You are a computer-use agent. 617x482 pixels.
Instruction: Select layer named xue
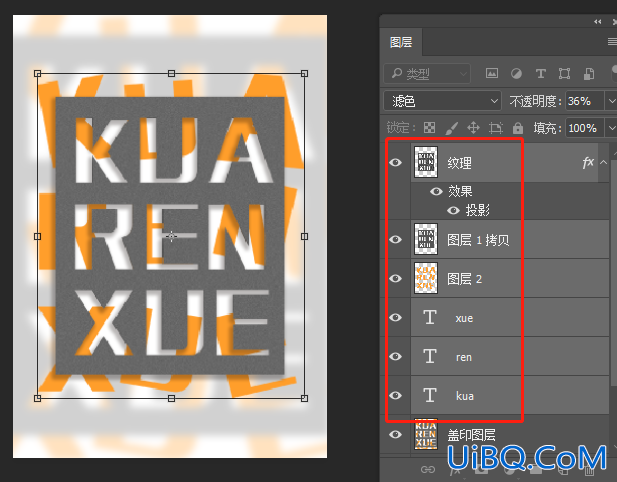tap(464, 318)
